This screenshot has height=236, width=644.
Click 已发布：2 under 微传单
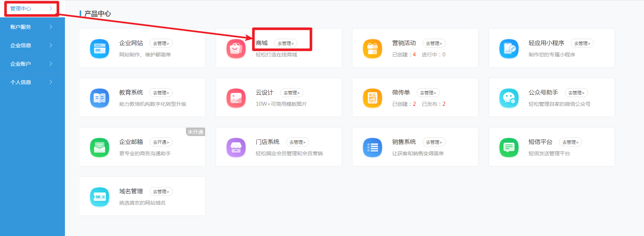(433, 104)
